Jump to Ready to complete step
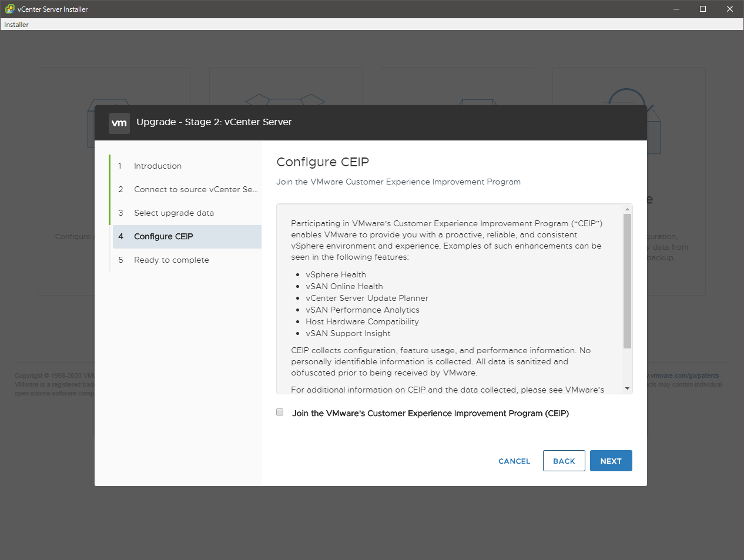744x560 pixels. point(171,260)
